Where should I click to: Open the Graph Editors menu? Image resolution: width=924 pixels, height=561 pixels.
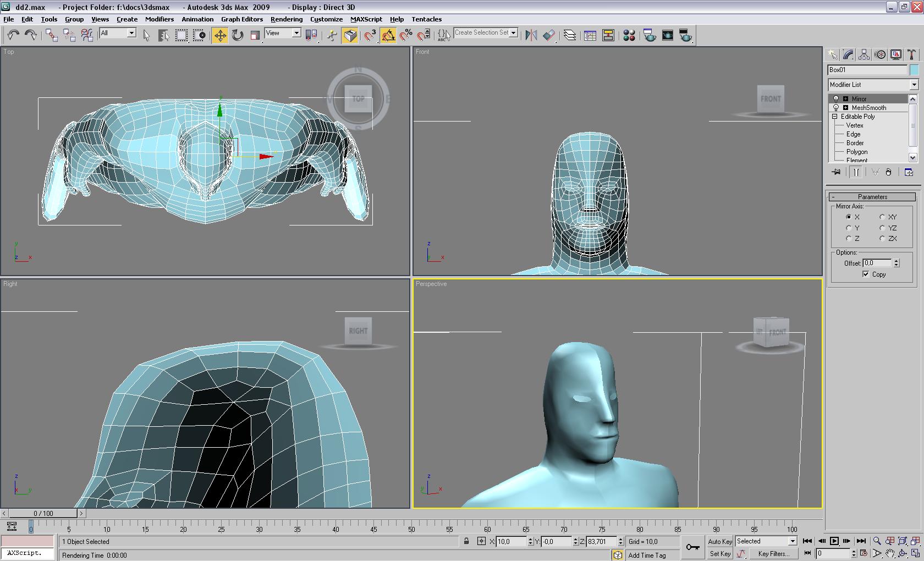[242, 19]
